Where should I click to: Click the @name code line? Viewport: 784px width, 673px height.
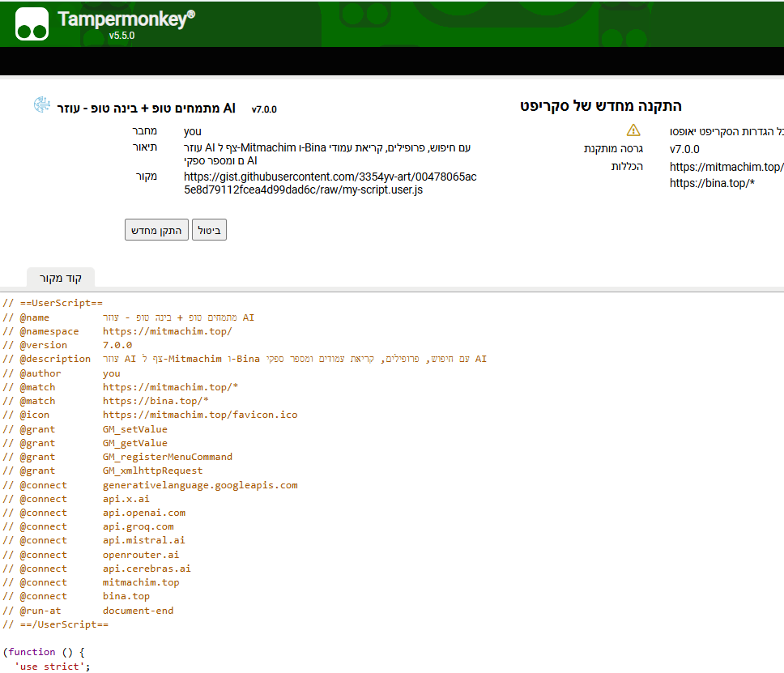tap(129, 317)
